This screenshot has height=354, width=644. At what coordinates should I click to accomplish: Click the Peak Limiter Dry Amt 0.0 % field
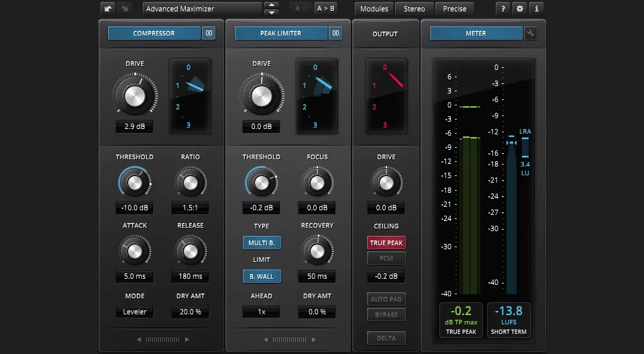[317, 312]
